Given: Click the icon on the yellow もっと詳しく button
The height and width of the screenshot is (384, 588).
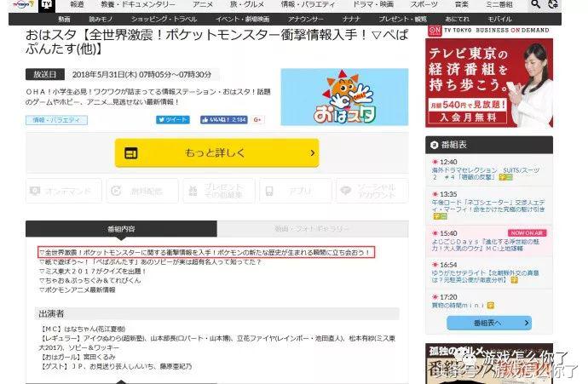Looking at the screenshot, I should (131, 153).
